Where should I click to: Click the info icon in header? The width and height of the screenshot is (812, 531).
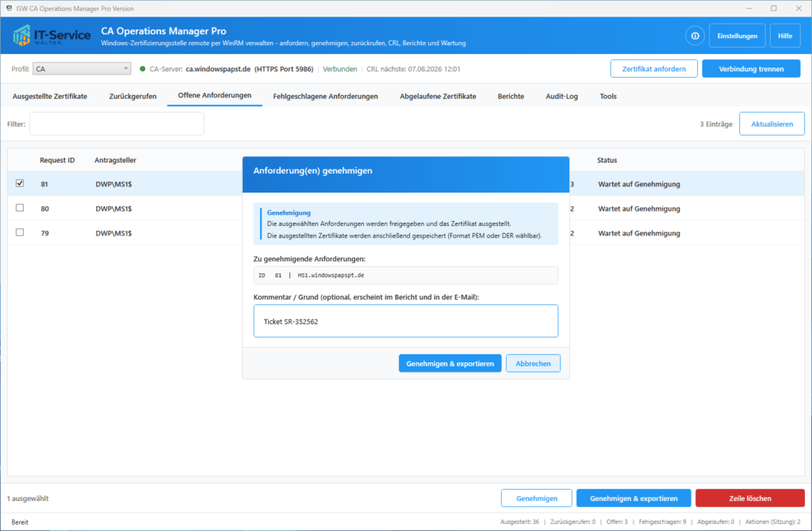pos(695,36)
